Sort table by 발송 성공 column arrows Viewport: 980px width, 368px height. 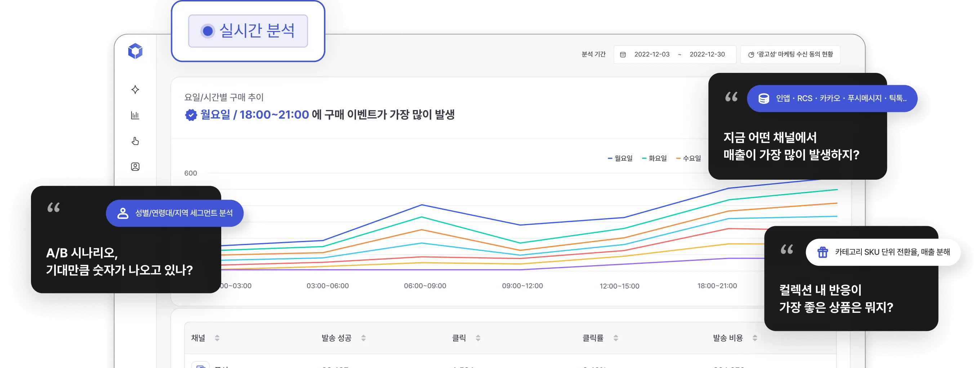pos(363,338)
